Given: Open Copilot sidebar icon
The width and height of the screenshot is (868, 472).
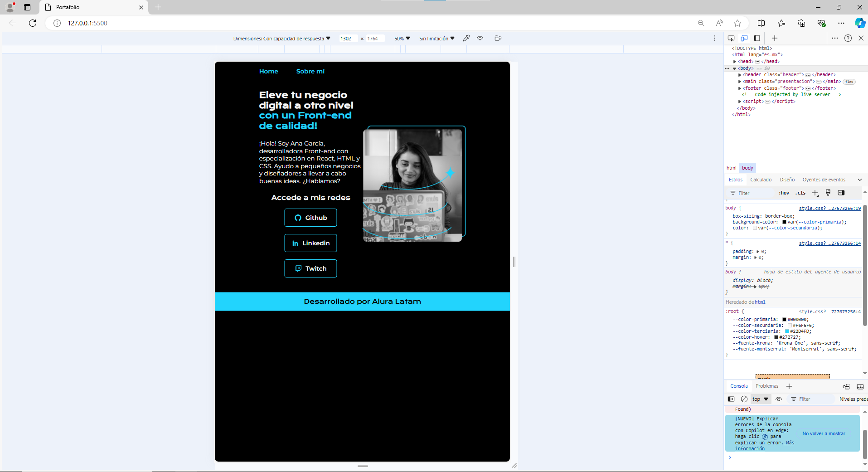Looking at the screenshot, I should (x=860, y=23).
